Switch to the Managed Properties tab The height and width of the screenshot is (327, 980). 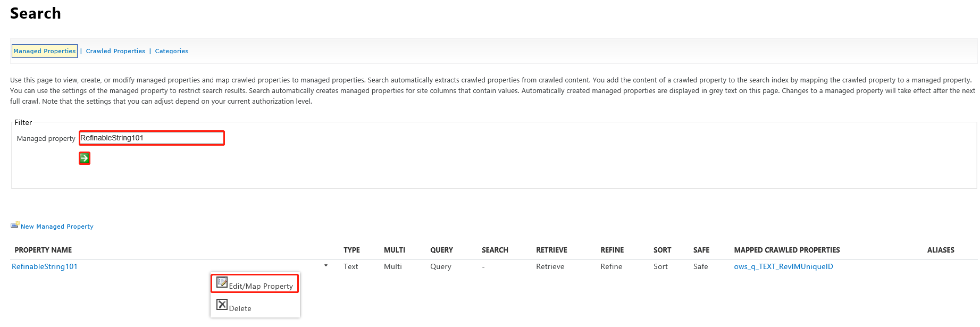click(x=45, y=51)
